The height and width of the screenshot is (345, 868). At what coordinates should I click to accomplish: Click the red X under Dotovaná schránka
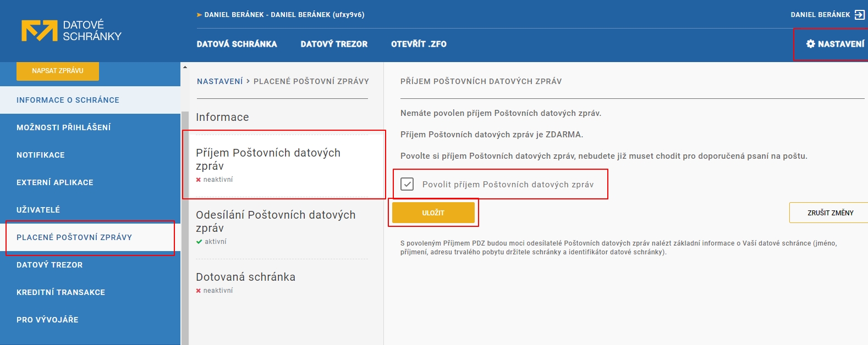click(x=199, y=291)
